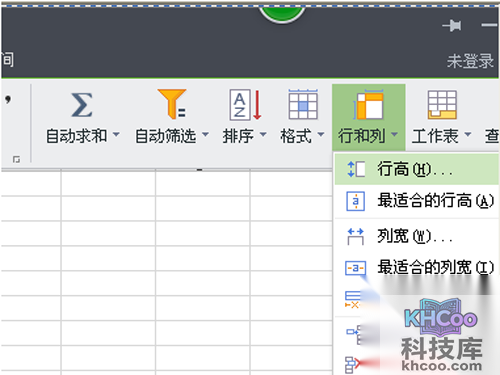
Task: Click the AutoSum sigma icon
Action: [82, 105]
